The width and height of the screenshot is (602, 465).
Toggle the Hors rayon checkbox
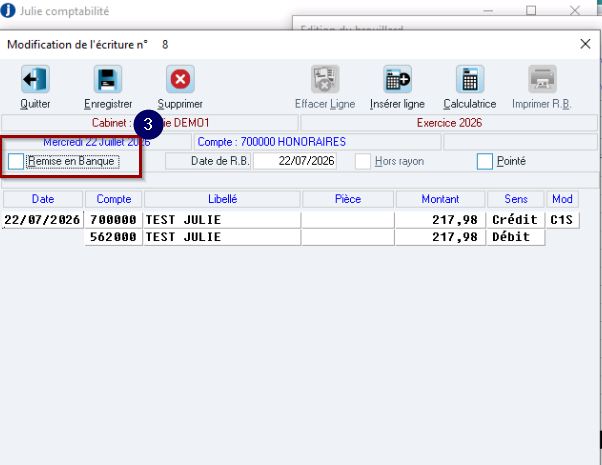tap(363, 161)
